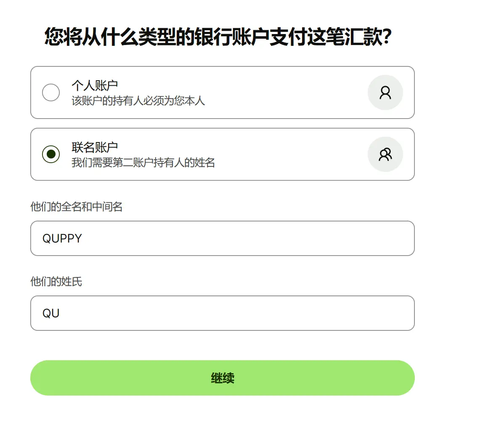
Task: Click the 他们的姓氏 field label
Action: [56, 282]
